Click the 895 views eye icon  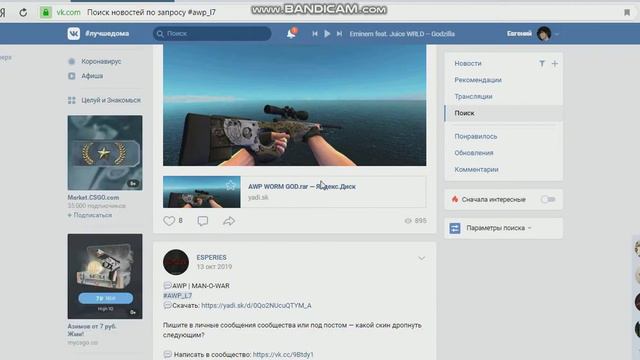point(408,221)
